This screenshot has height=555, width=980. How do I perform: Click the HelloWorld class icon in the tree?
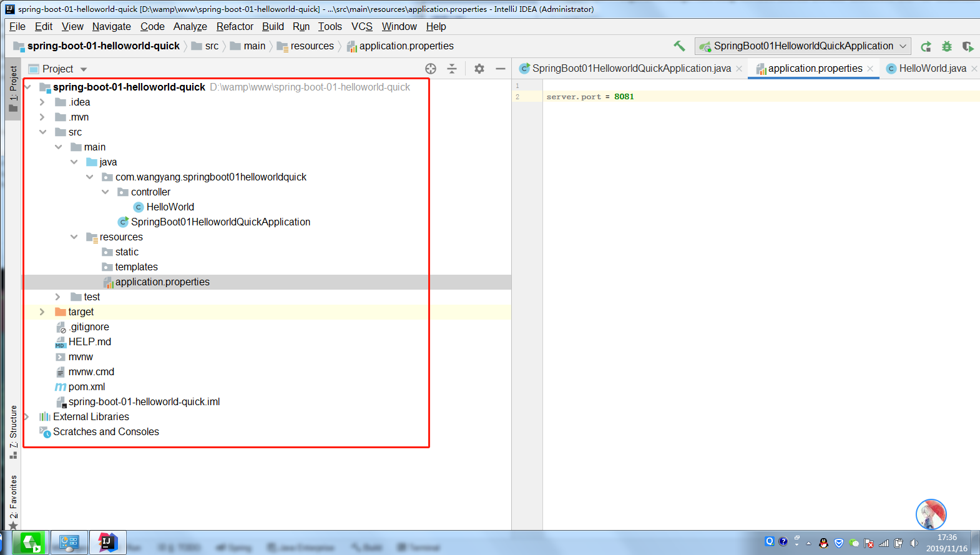(139, 207)
